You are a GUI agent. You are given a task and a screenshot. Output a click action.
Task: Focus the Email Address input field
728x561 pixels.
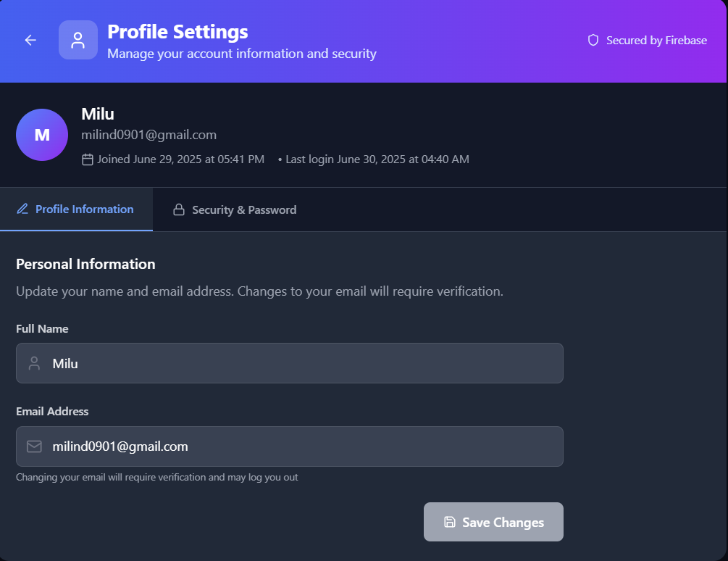304,446
